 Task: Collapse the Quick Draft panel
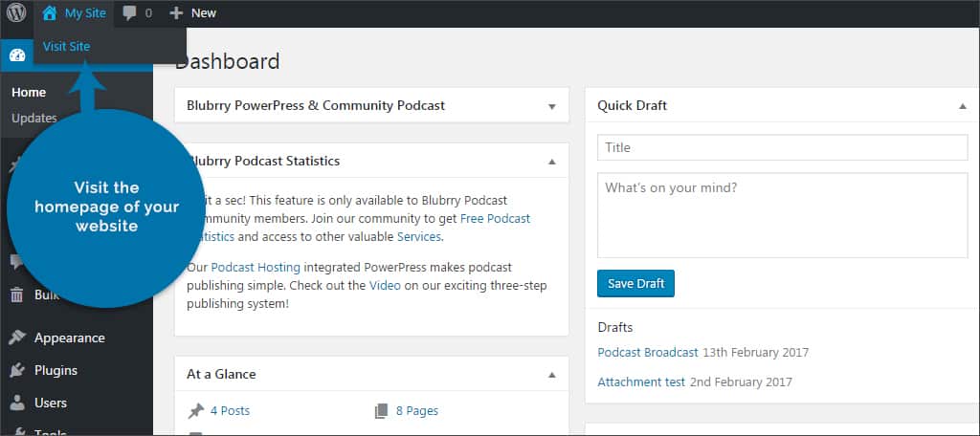tap(962, 106)
